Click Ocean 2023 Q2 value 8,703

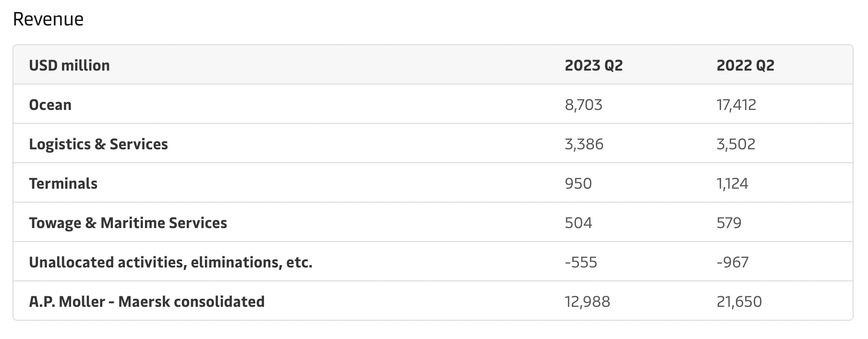coord(583,105)
